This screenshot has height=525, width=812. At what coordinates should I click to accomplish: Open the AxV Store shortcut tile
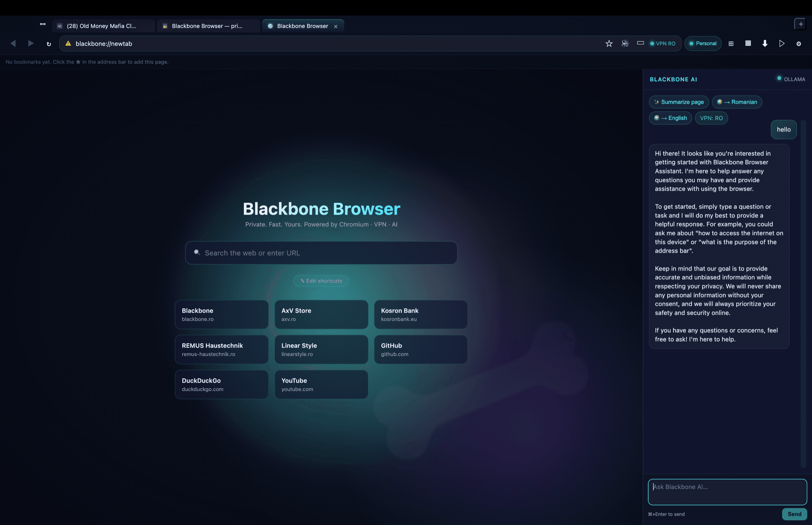tap(321, 315)
